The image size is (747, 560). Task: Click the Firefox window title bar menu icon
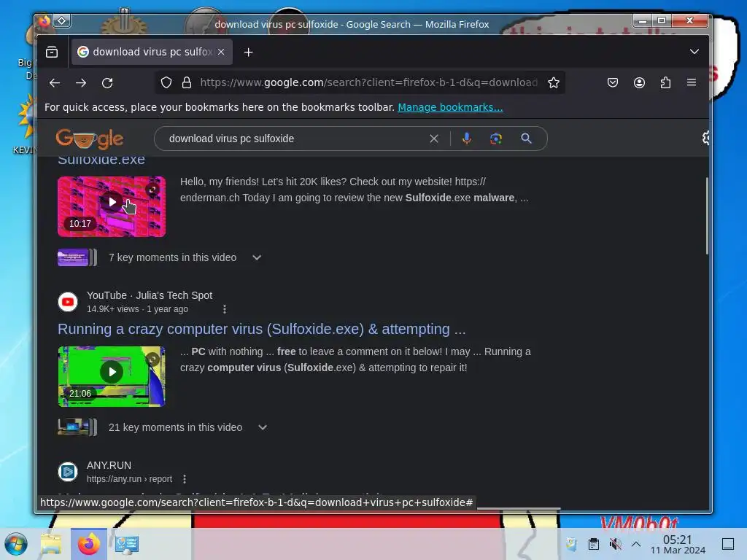click(44, 21)
